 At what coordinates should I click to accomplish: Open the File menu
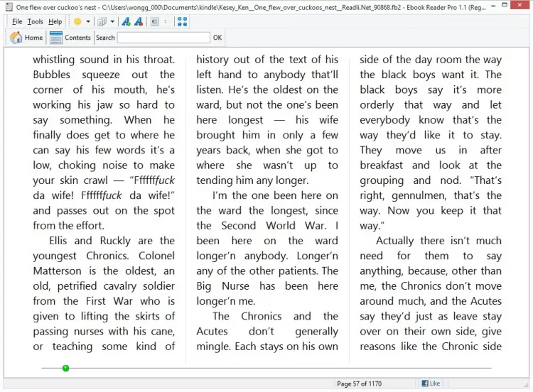pyautogui.click(x=17, y=21)
